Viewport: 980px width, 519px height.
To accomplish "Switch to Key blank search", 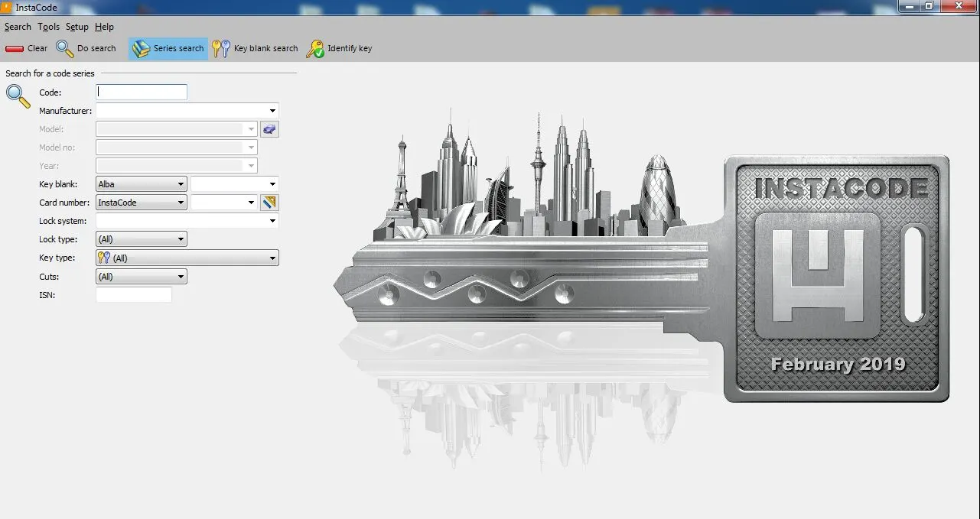I will pos(256,48).
